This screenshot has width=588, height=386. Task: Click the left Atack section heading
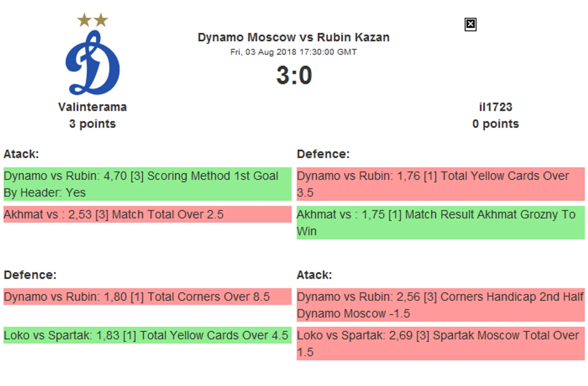(x=21, y=154)
